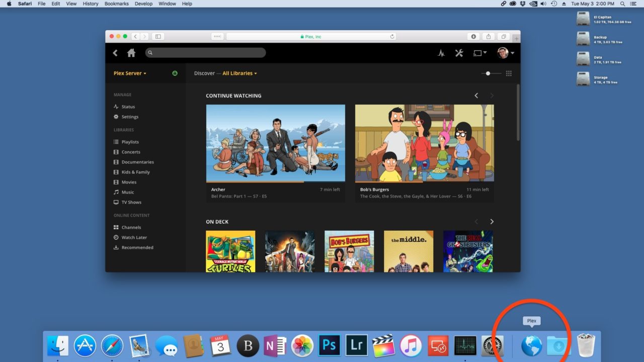Open the Safari File menu
This screenshot has height=362, width=644.
(41, 4)
